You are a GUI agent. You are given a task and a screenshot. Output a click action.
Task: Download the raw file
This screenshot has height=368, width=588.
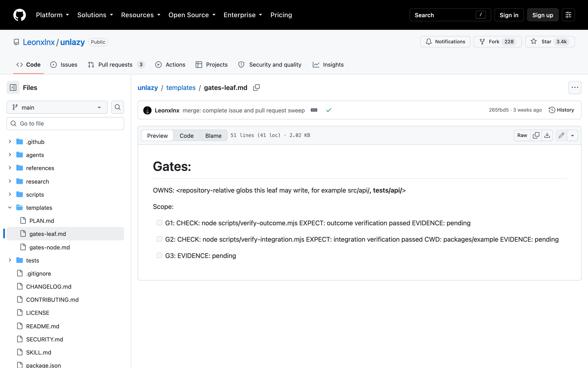pyautogui.click(x=547, y=135)
